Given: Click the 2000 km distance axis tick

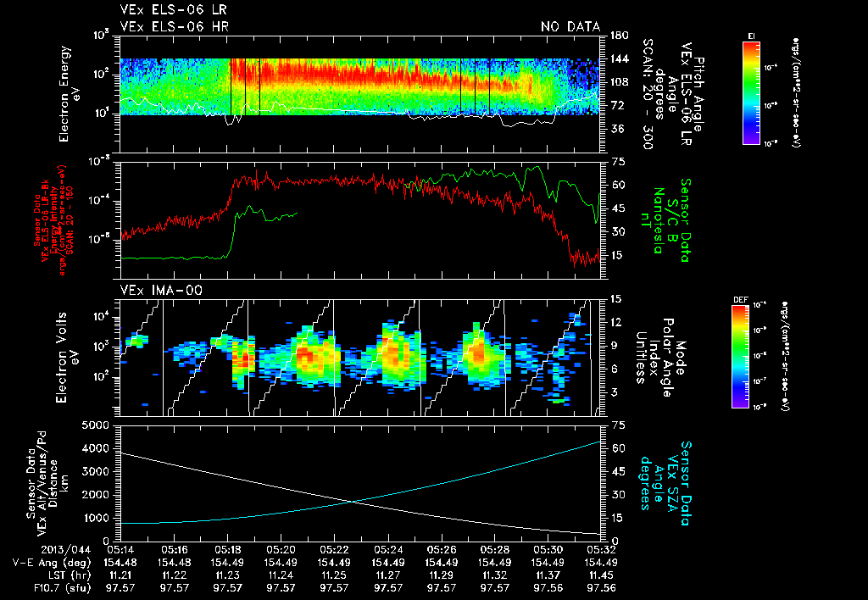Looking at the screenshot, I should 95,495.
